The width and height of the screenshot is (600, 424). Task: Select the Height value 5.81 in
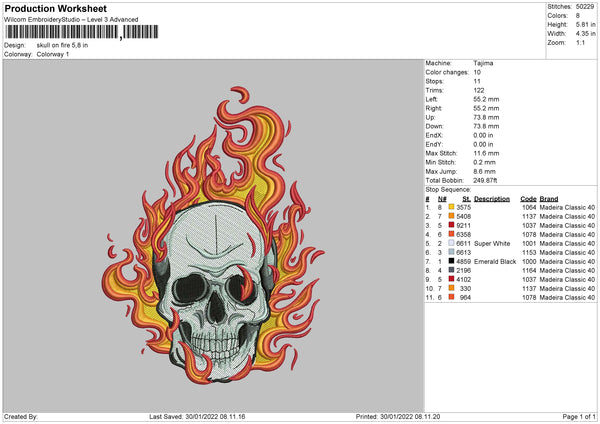585,24
